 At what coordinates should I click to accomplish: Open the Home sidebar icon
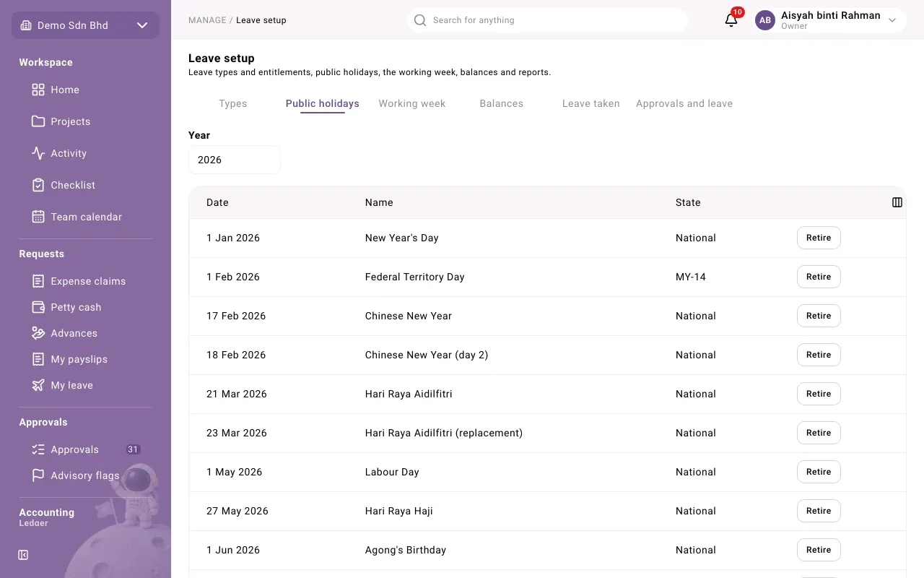tap(38, 90)
